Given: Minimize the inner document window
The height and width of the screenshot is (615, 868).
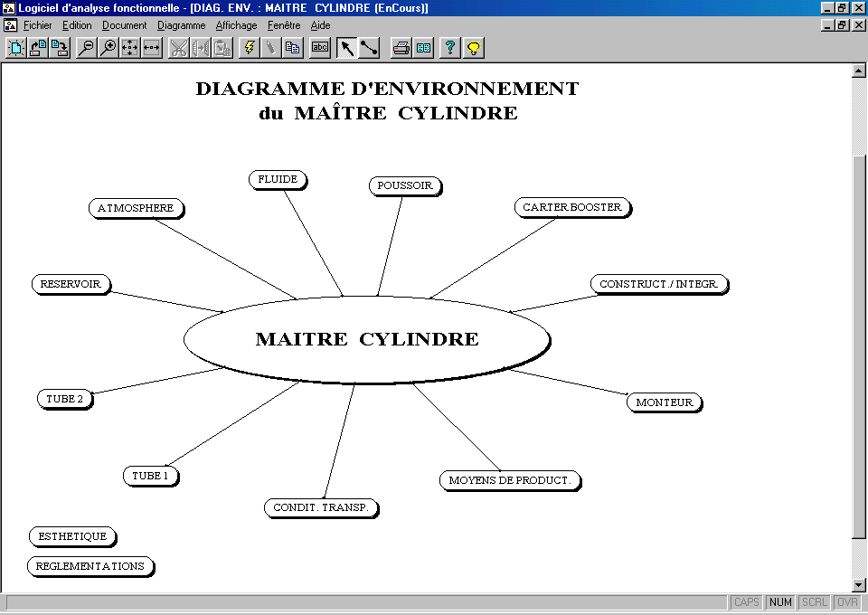Looking at the screenshot, I should (827, 25).
